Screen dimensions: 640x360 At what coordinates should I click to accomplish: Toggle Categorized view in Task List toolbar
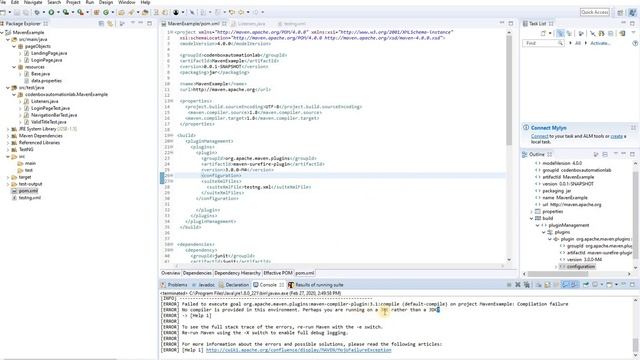point(560,33)
